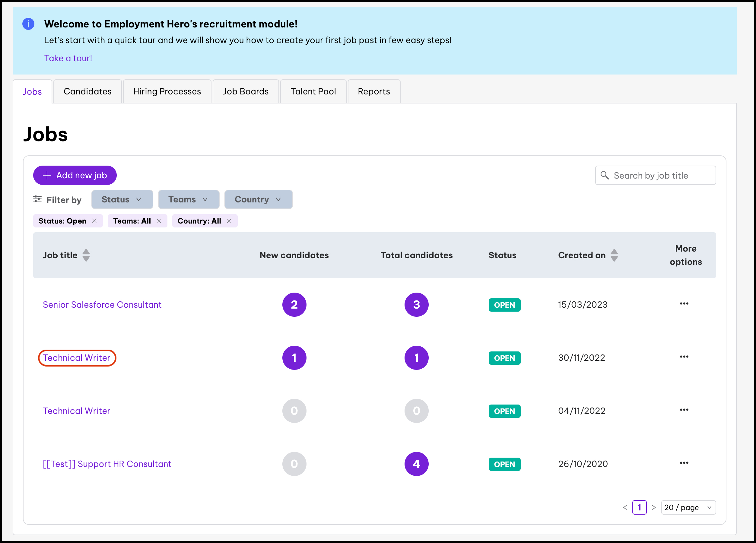756x543 pixels.
Task: Click the Take a tour! link
Action: [68, 58]
